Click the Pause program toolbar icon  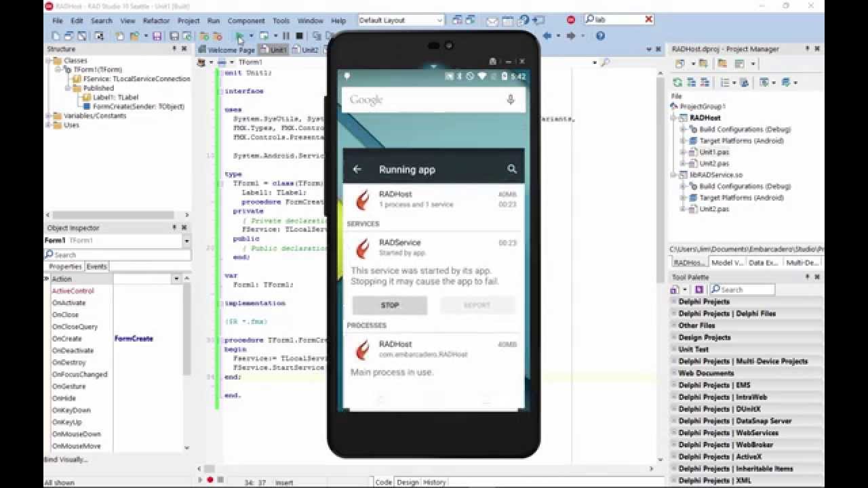click(286, 36)
